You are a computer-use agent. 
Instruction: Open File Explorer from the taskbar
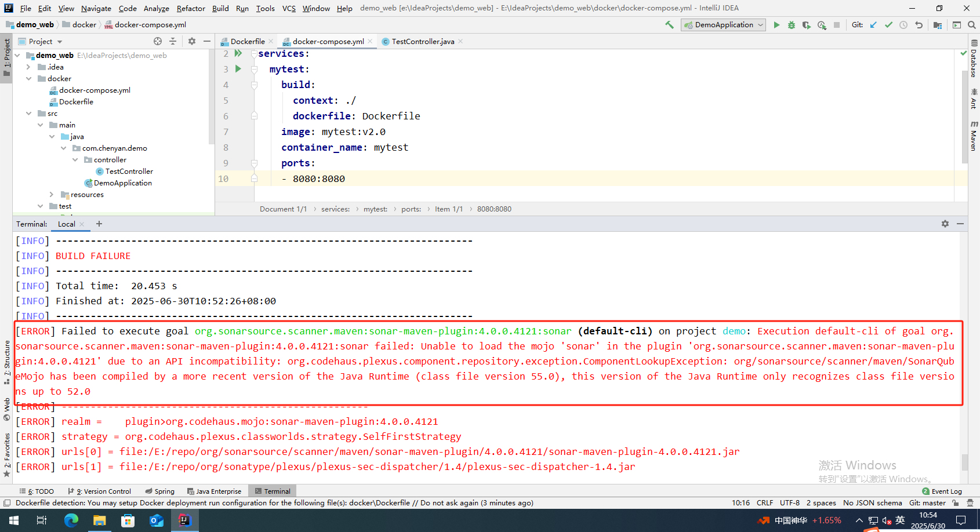[x=100, y=520]
